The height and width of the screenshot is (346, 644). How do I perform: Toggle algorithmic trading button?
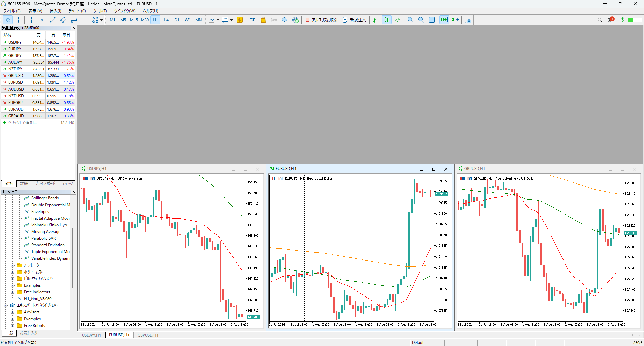click(321, 20)
